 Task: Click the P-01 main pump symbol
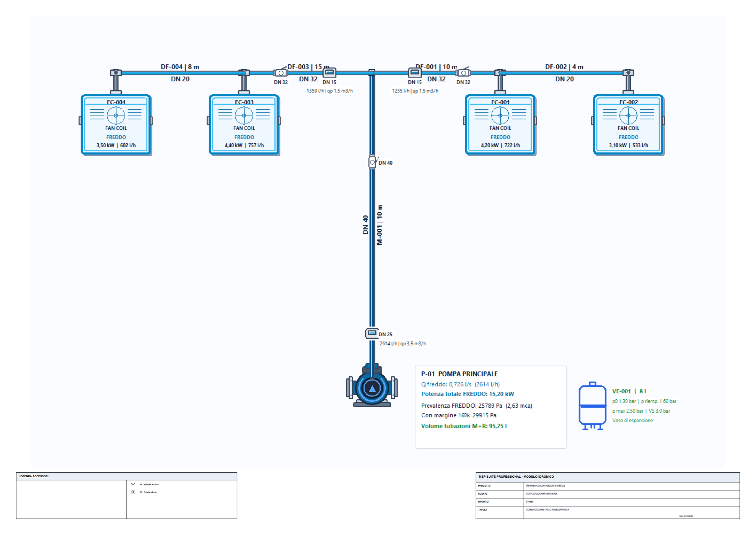(x=372, y=385)
